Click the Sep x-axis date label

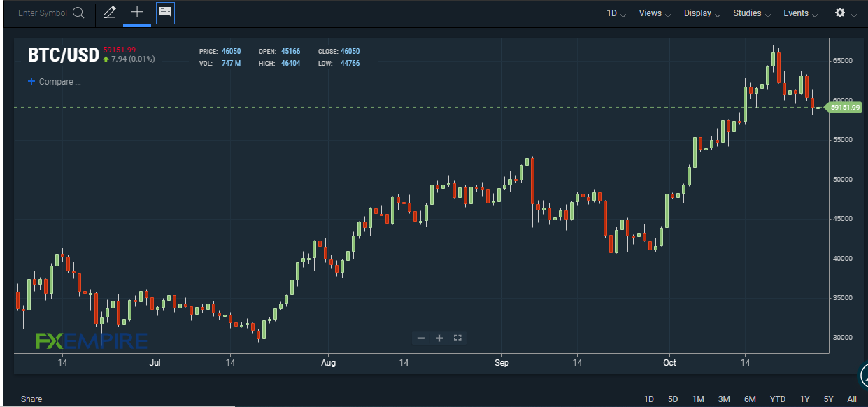tap(501, 363)
